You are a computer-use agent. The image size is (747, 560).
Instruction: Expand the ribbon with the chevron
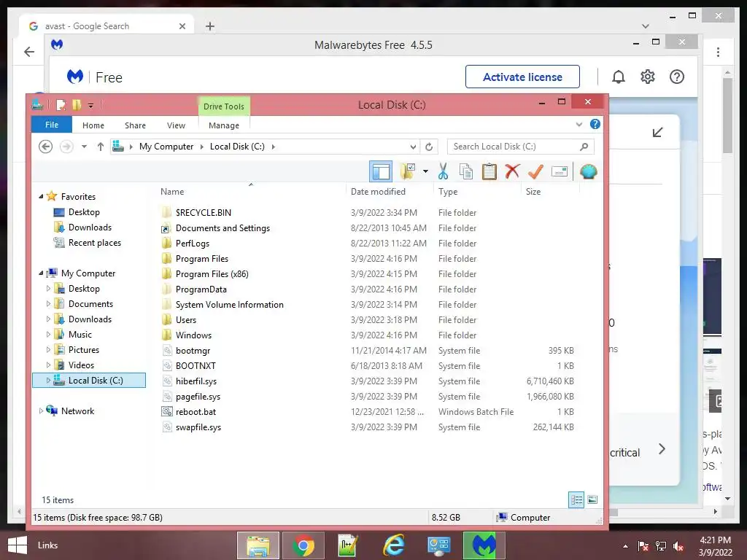(578, 125)
